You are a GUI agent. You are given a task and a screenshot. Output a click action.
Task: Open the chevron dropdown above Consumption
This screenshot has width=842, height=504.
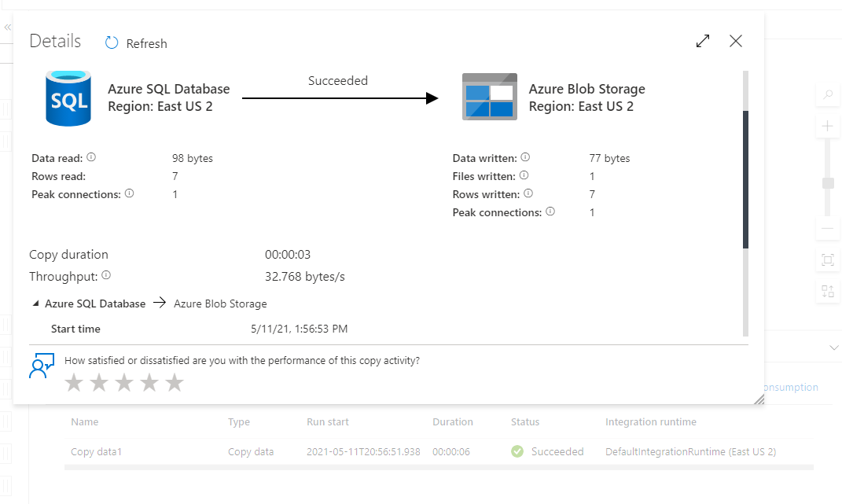tap(833, 347)
